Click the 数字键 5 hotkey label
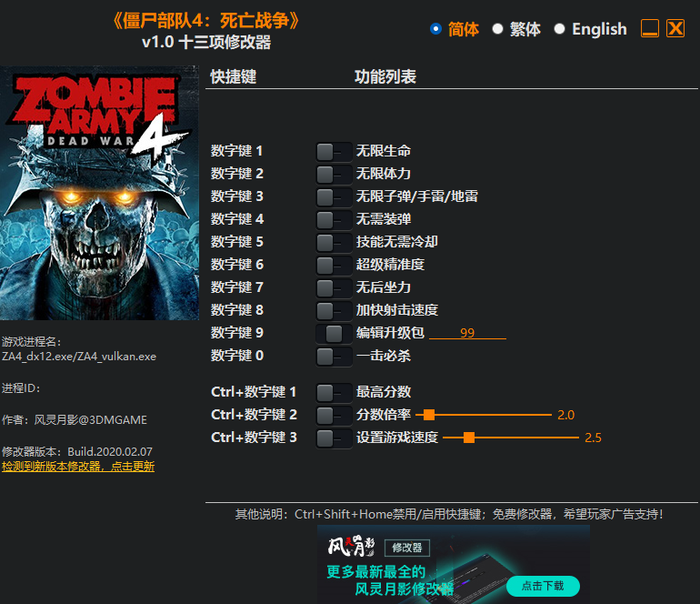 pos(237,242)
